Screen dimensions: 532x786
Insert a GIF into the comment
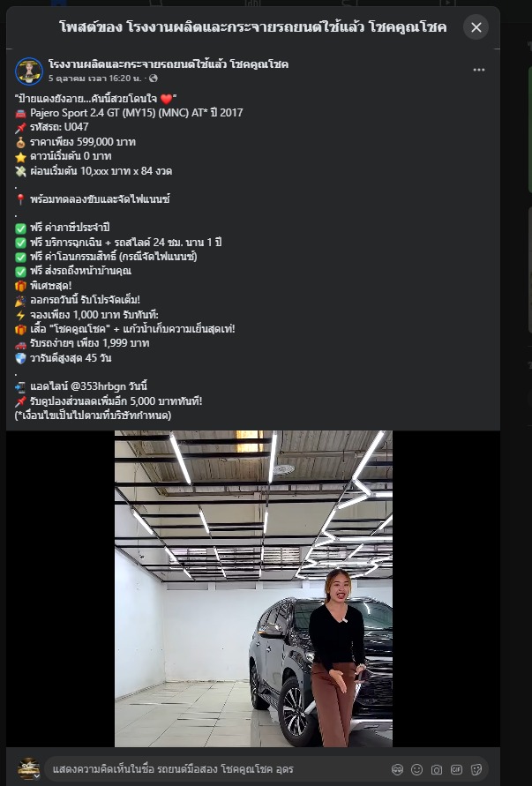pos(456,769)
